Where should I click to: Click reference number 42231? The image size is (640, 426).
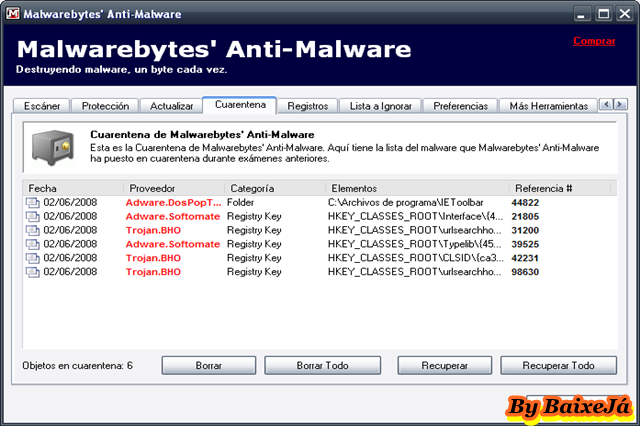coord(525,258)
